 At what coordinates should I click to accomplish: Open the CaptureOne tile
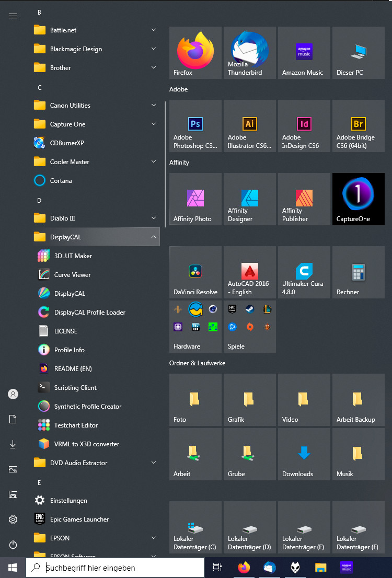pyautogui.click(x=358, y=199)
